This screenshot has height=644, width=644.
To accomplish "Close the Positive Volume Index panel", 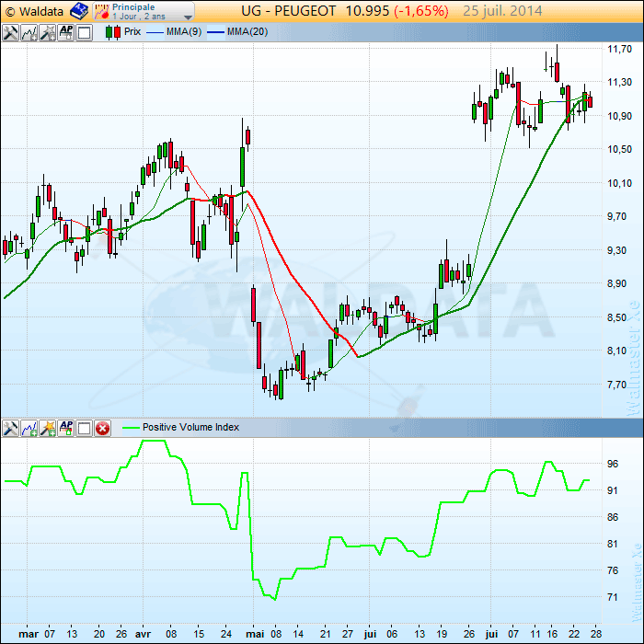I will [x=103, y=429].
